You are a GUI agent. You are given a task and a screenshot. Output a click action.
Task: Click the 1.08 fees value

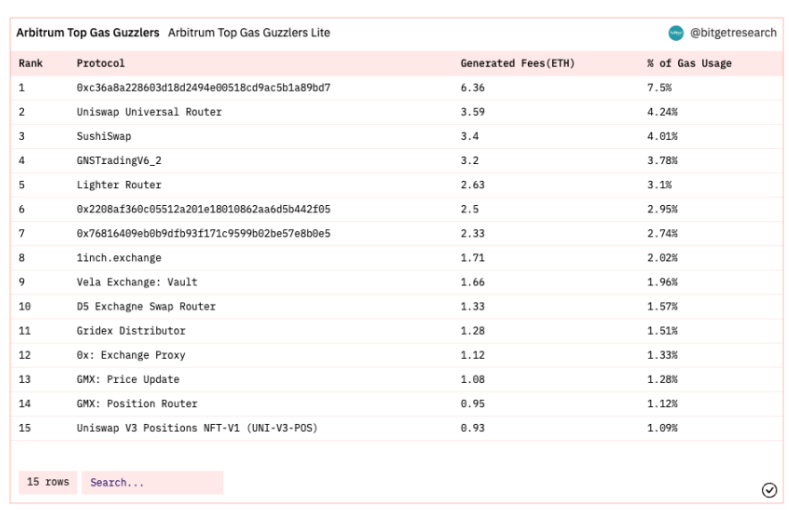472,379
